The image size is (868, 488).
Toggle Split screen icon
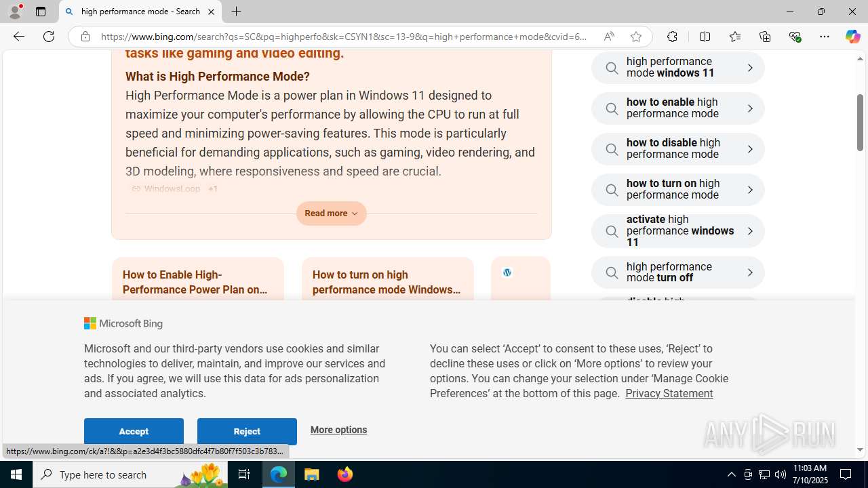tap(705, 37)
